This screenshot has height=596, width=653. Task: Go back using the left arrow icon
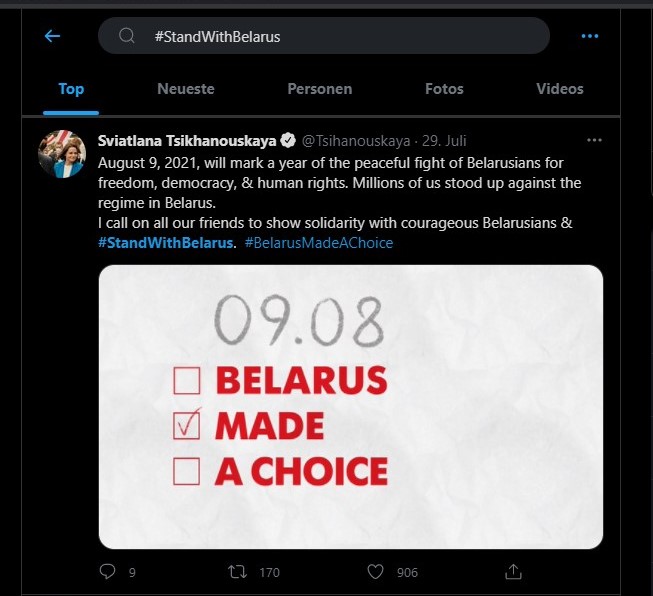coord(52,36)
